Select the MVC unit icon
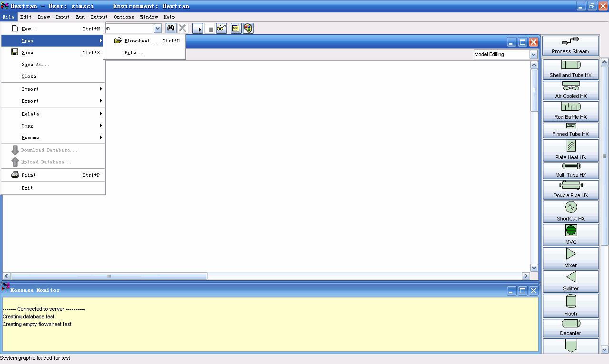Viewport: 609px width, 364px height. (570, 235)
